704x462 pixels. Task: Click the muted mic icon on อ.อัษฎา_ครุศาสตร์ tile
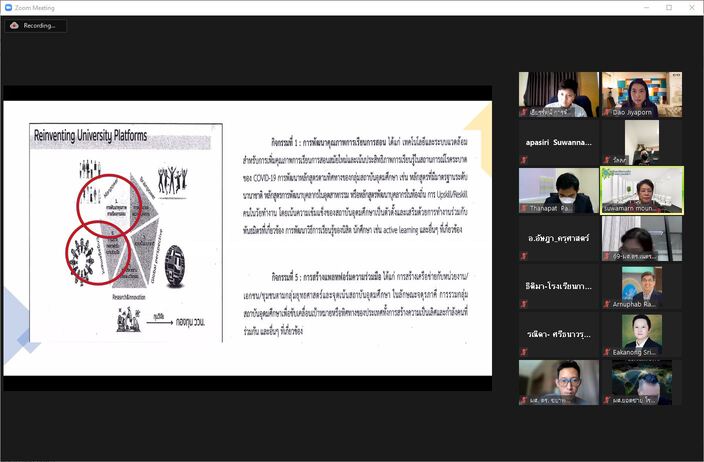524,256
